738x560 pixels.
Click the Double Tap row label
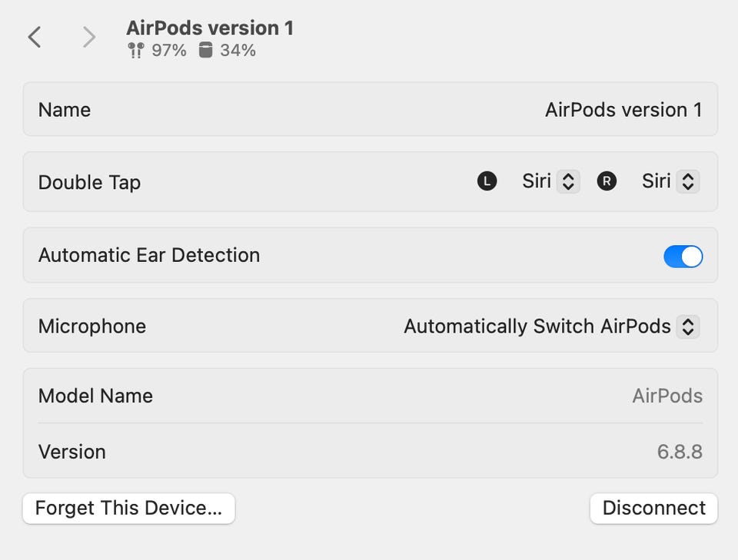coord(89,183)
